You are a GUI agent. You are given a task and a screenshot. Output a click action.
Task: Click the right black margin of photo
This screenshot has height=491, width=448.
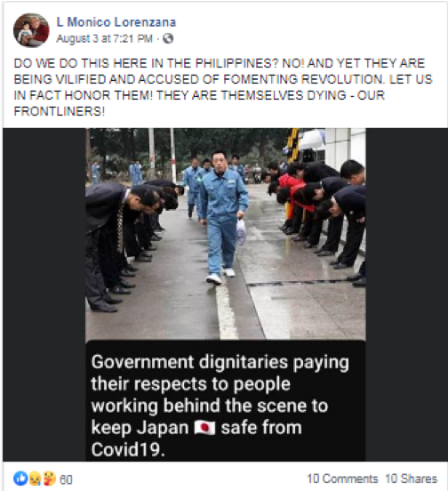tap(406, 294)
